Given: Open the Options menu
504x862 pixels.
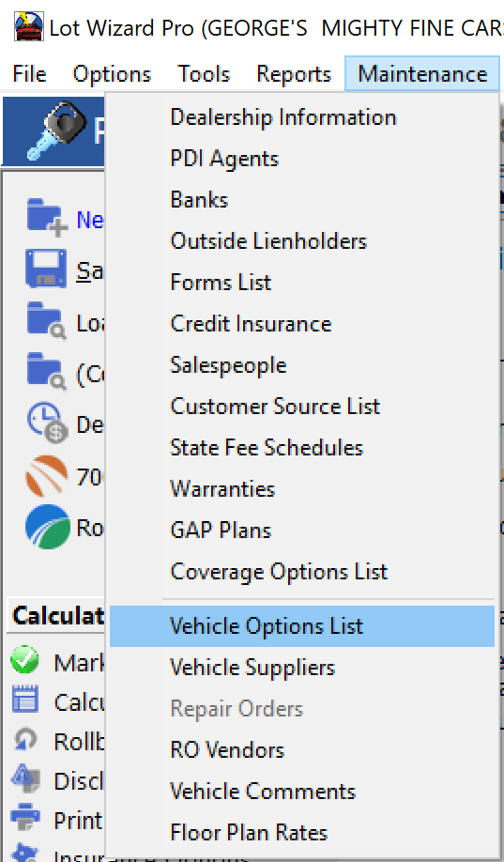Looking at the screenshot, I should (112, 73).
